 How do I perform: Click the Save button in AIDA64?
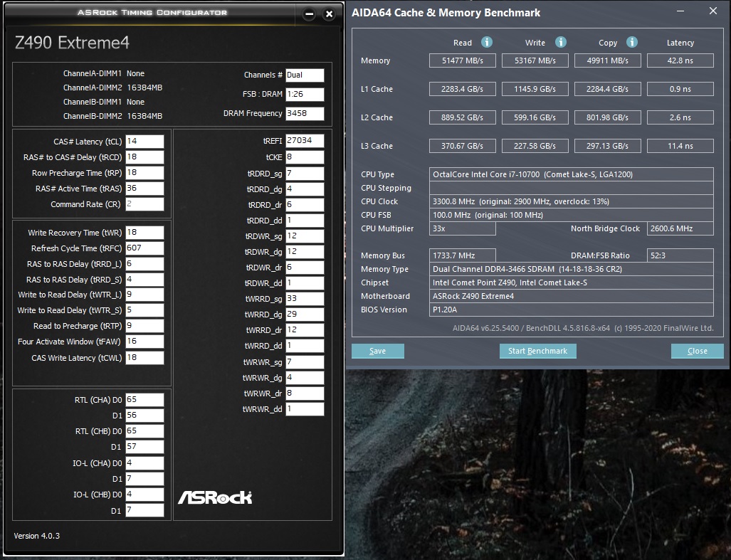tap(378, 351)
